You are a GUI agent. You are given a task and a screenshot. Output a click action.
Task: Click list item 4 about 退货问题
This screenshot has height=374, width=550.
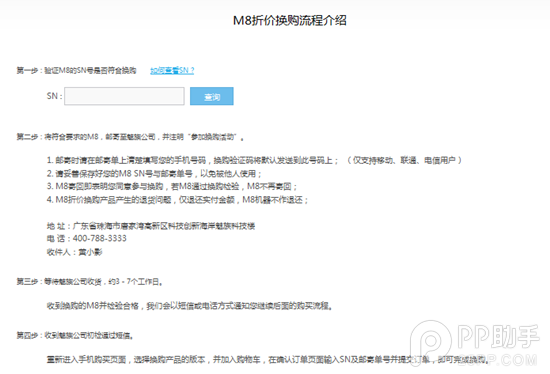(x=177, y=200)
